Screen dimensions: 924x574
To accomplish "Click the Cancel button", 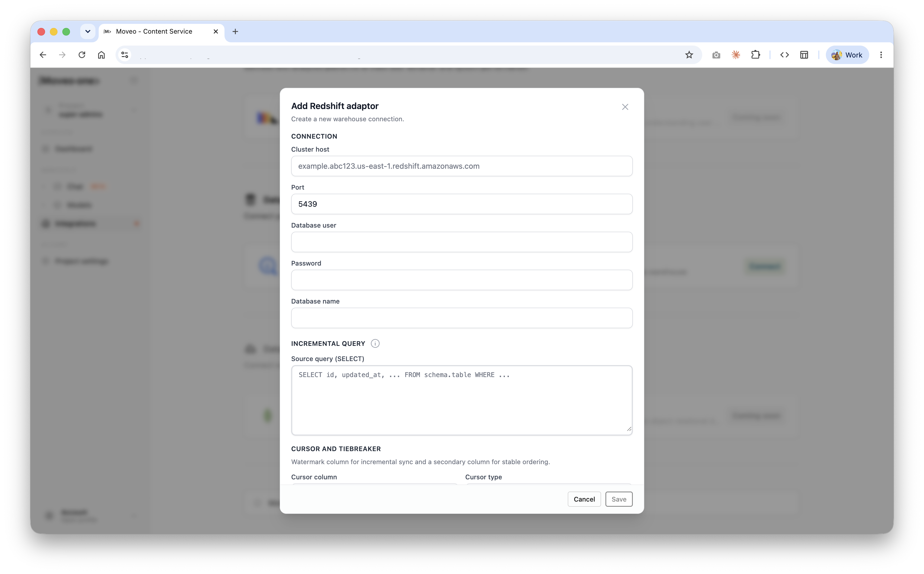I will (584, 499).
